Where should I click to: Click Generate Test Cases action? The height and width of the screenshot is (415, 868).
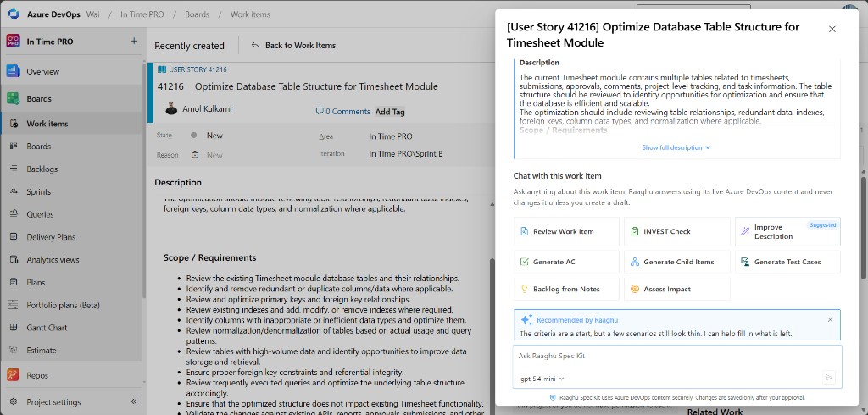click(787, 262)
